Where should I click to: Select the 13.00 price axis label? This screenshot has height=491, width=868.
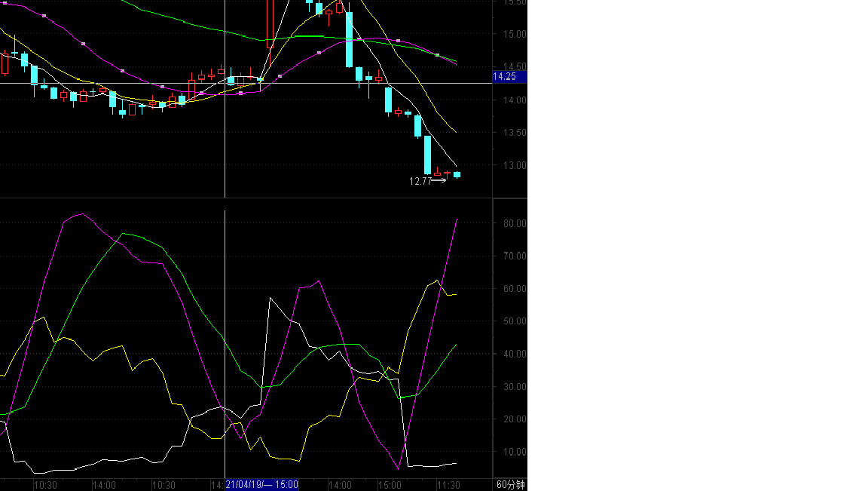515,165
